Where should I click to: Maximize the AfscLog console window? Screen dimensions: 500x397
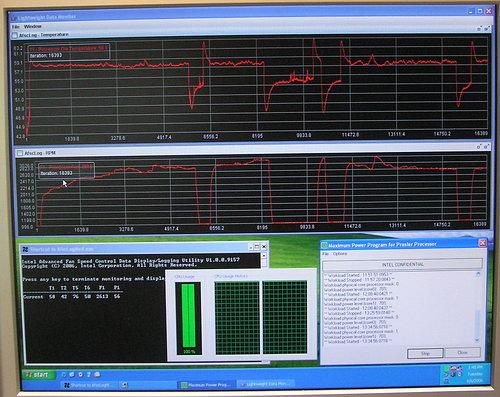pyautogui.click(x=257, y=247)
